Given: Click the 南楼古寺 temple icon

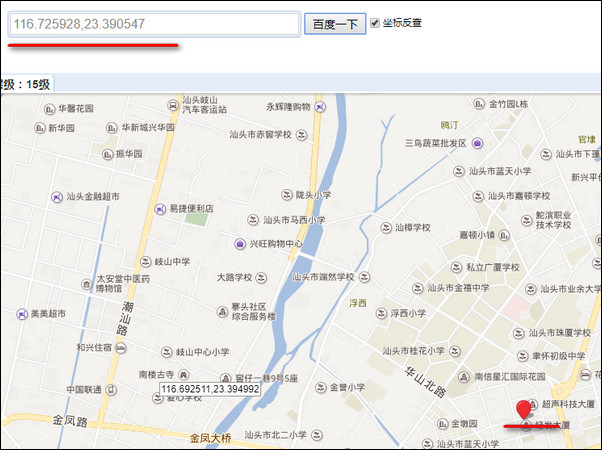Looking at the screenshot, I should click(x=184, y=374).
